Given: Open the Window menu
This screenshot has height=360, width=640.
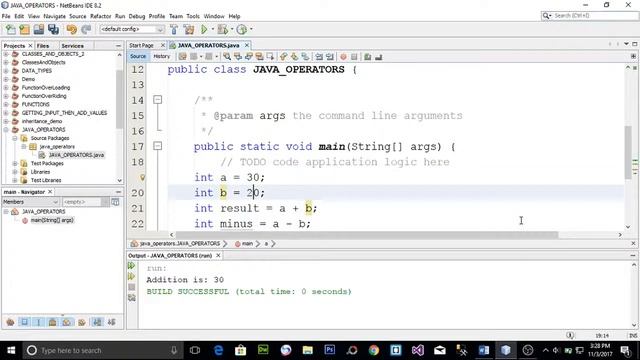Looking at the screenshot, I should point(214,16).
